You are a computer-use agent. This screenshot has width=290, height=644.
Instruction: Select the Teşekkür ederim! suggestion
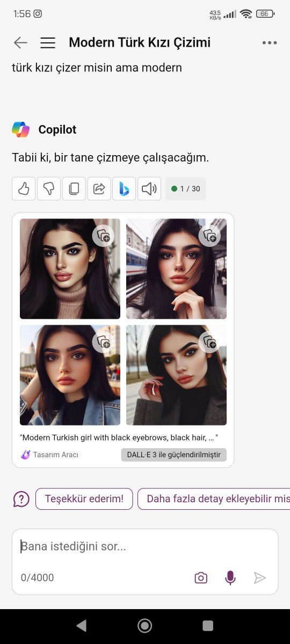tap(84, 499)
